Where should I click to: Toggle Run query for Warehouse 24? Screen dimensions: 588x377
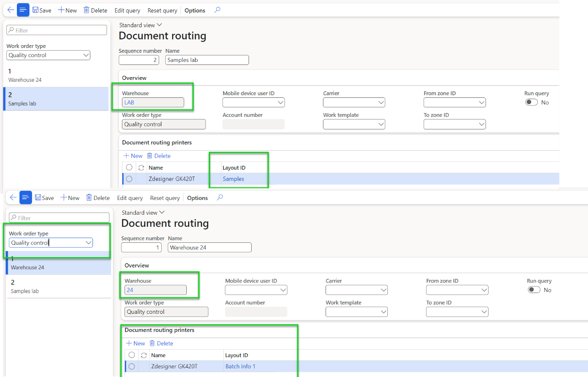(534, 290)
